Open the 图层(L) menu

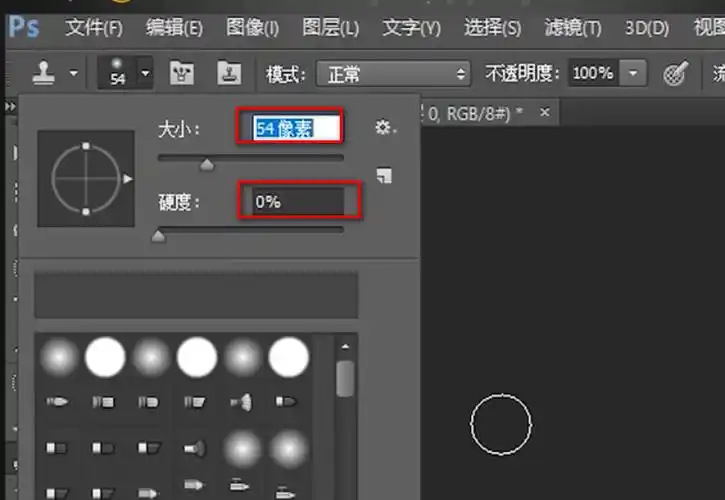pyautogui.click(x=331, y=28)
